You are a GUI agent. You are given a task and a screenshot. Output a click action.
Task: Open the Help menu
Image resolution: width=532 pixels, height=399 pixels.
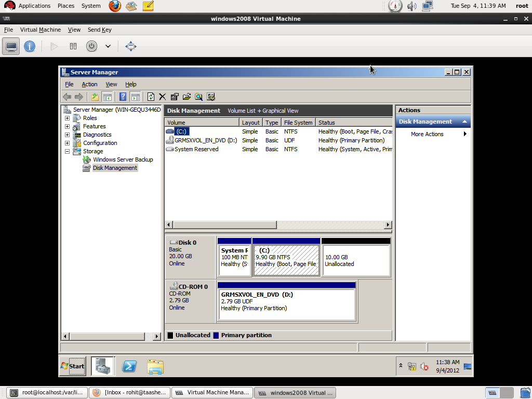point(130,84)
